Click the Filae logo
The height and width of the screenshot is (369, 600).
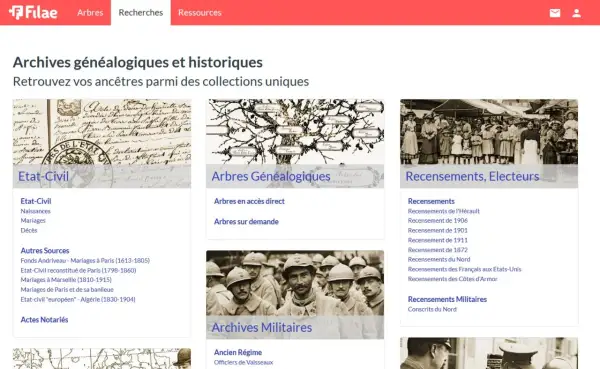(x=33, y=13)
